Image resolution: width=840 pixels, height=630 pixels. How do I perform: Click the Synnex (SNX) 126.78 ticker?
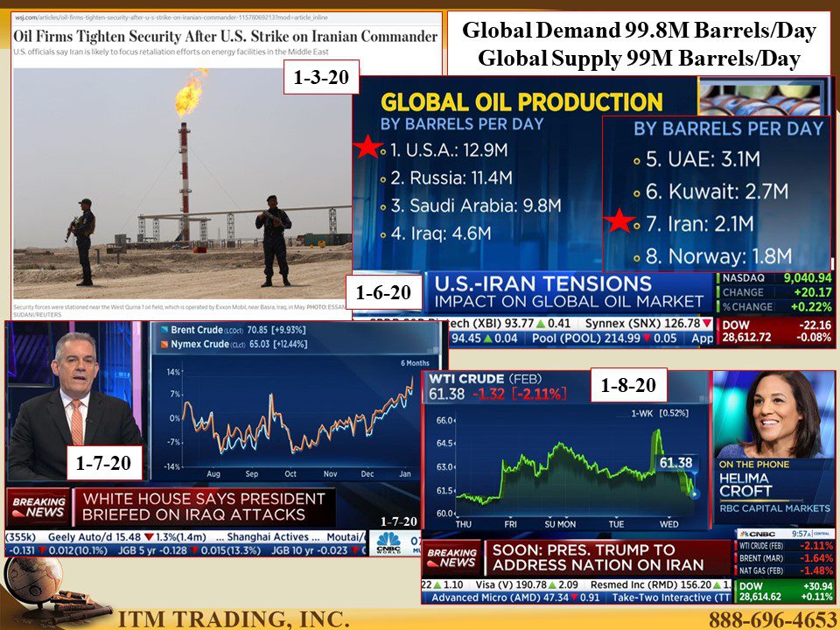(x=648, y=324)
